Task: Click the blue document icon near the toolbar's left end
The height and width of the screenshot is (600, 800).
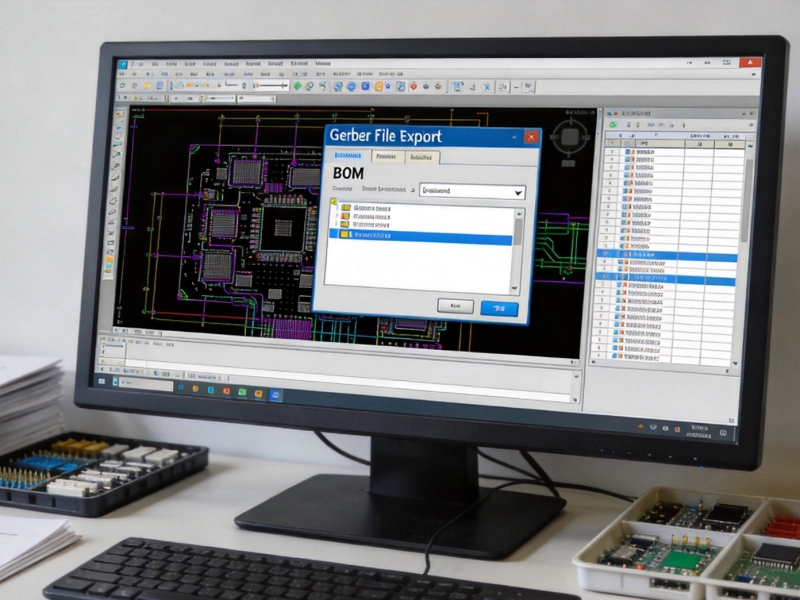Action: coord(159,85)
